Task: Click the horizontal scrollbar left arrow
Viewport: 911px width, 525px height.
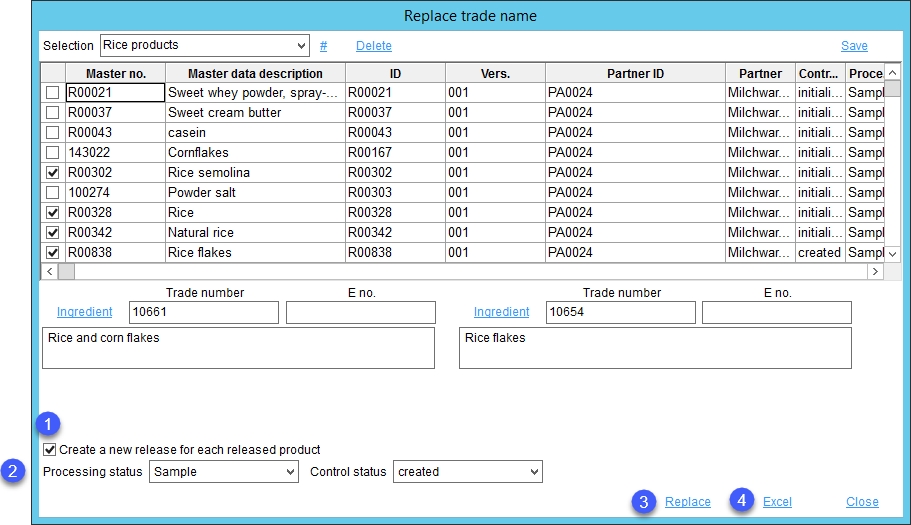Action: tap(49, 271)
